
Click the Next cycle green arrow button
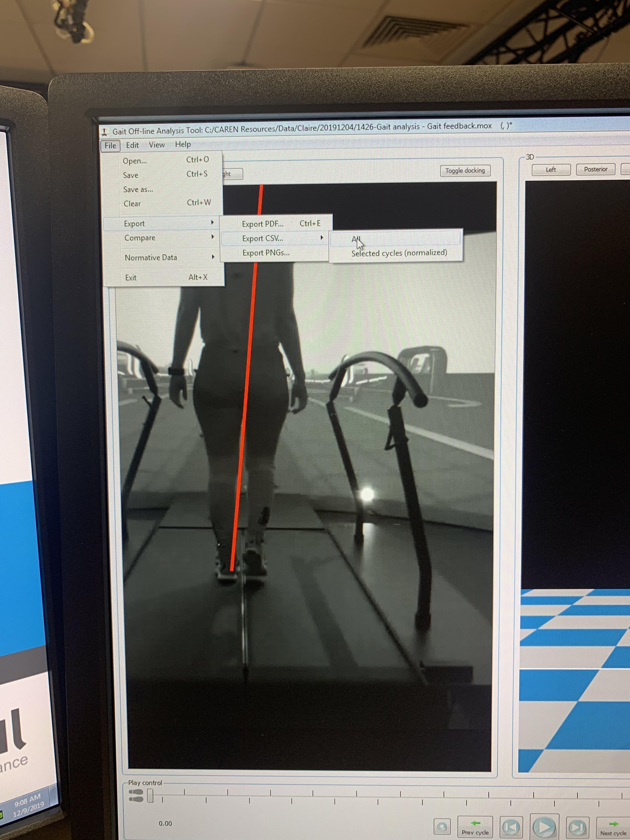[613, 827]
